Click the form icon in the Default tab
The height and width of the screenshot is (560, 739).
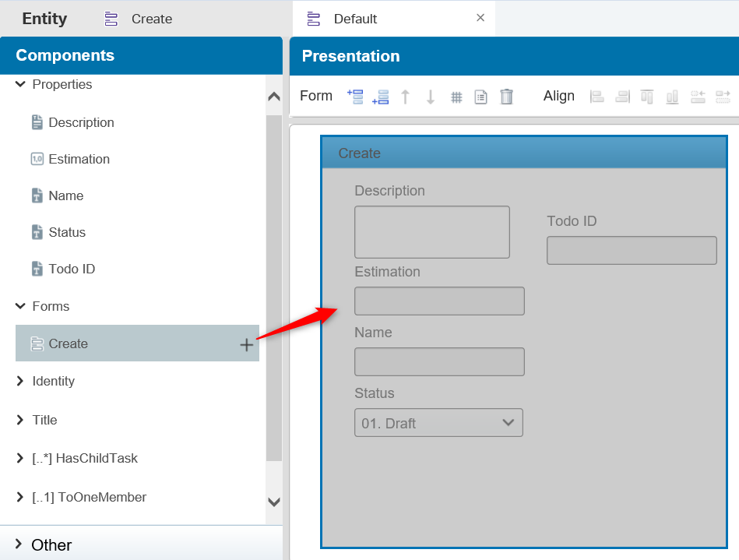point(313,19)
